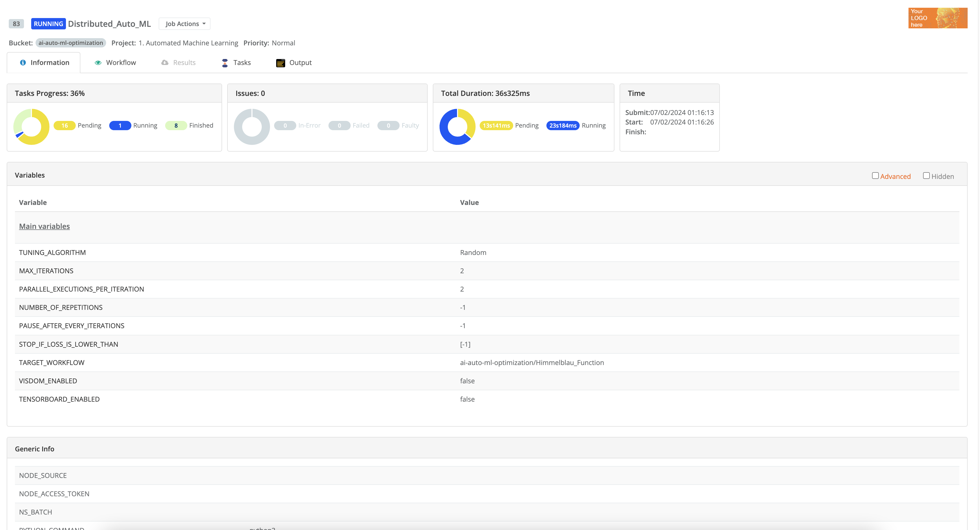Click the NS_BATCH generic info row
This screenshot has height=530, width=980.
pyautogui.click(x=487, y=512)
